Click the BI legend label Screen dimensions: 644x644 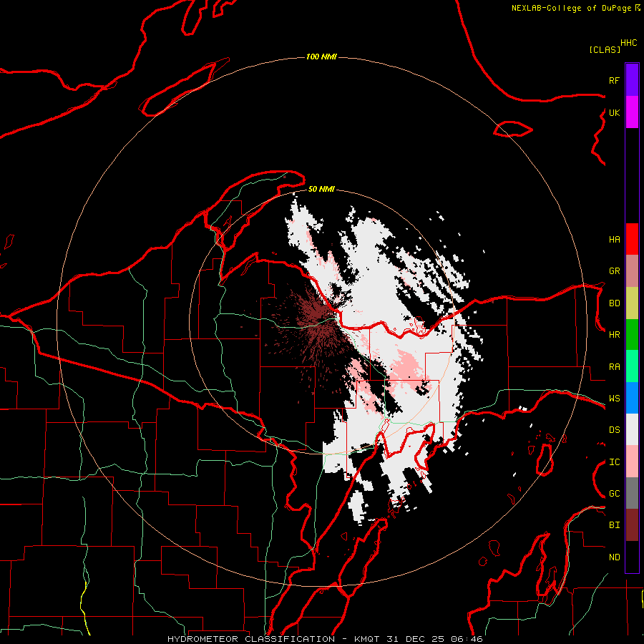coord(614,525)
